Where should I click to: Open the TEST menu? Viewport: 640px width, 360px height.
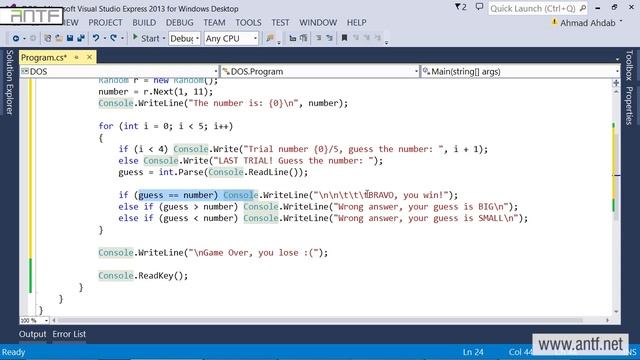pyautogui.click(x=280, y=22)
